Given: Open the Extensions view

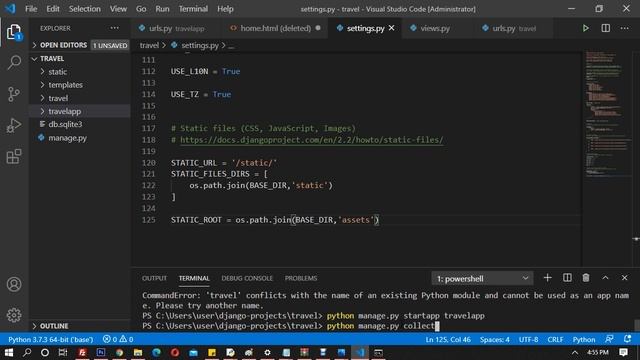Looking at the screenshot, I should click(14, 156).
